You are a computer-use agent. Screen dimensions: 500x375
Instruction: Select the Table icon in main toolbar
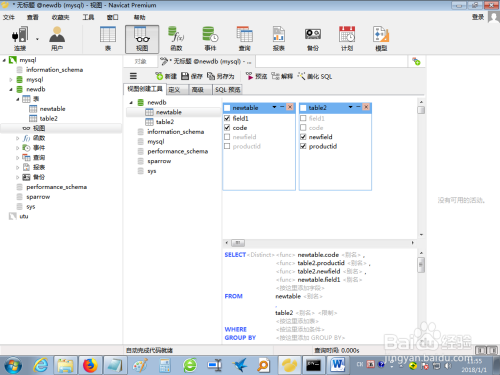point(108,39)
